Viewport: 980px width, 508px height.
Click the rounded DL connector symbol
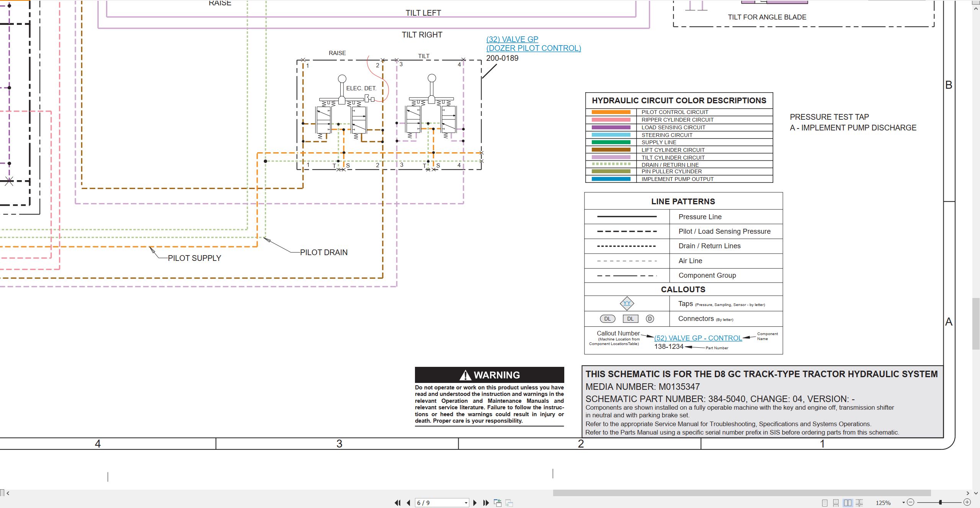pyautogui.click(x=608, y=319)
